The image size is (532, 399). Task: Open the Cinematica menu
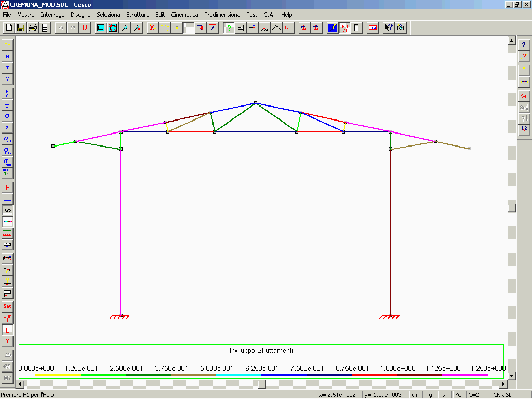[x=184, y=15]
